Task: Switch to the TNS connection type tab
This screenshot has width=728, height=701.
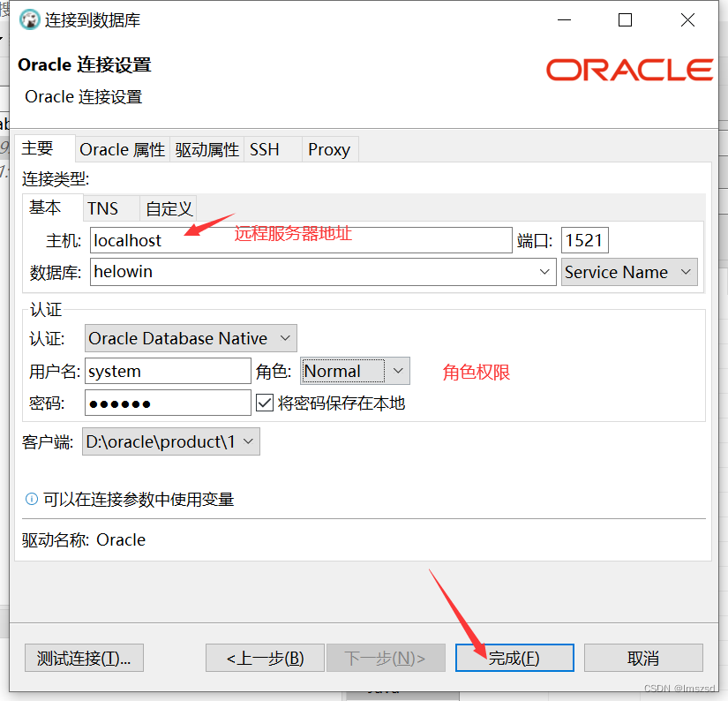Action: tap(103, 207)
